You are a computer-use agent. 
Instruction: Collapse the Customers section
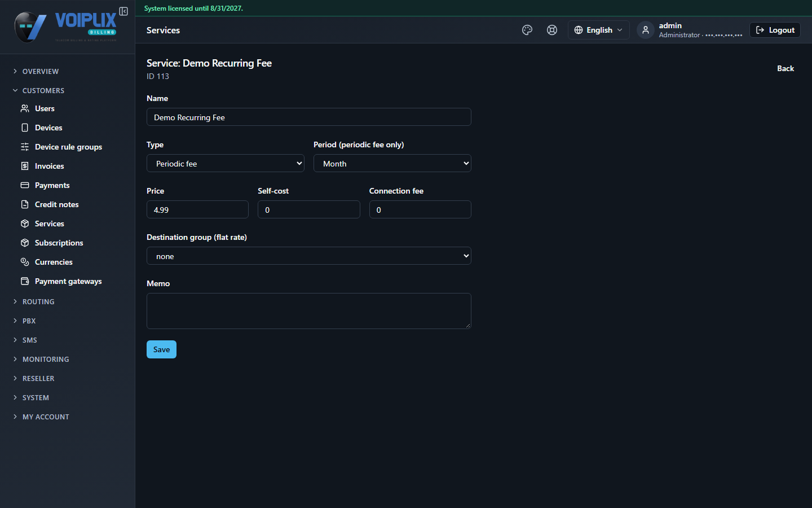(43, 90)
